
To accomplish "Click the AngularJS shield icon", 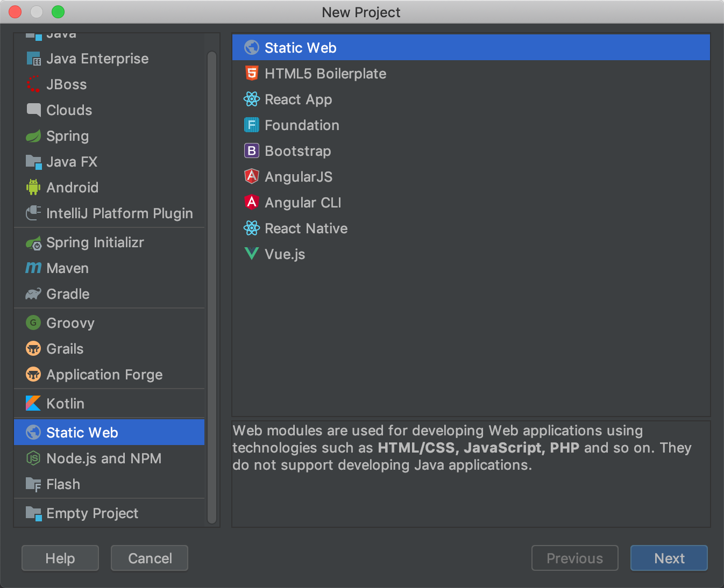I will [252, 177].
